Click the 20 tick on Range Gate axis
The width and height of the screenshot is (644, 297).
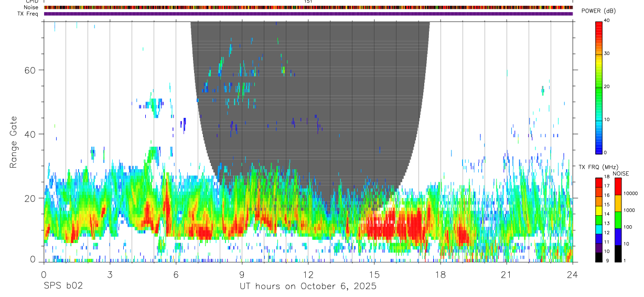[29, 198]
